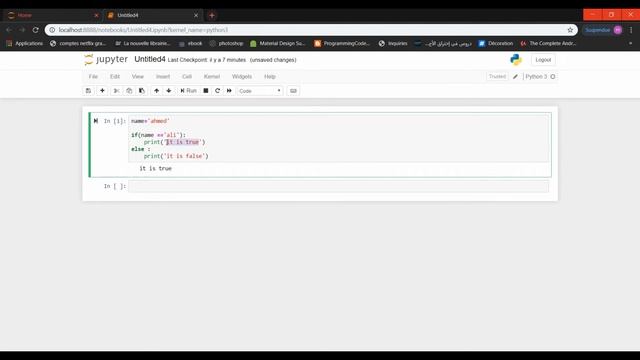This screenshot has width=640, height=360.
Task: Click the pencil edit-mode indicator icon
Action: click(x=515, y=76)
